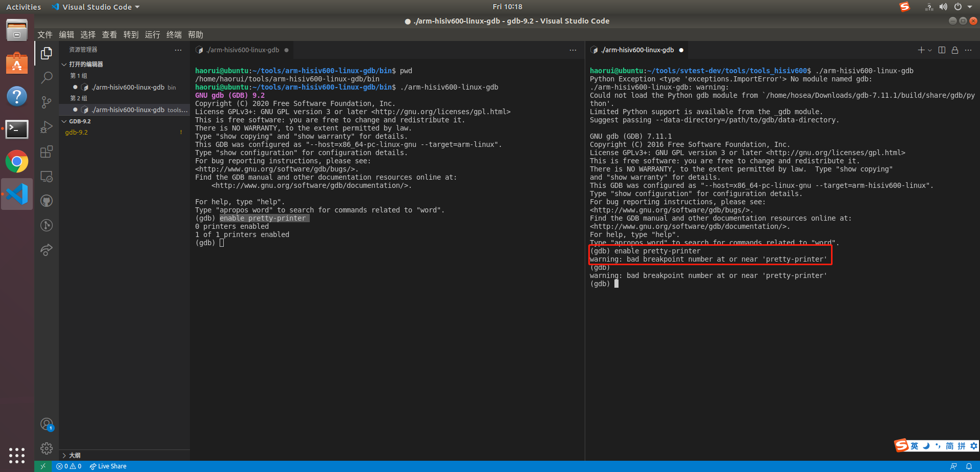Open the Terminal app from the dock
This screenshot has height=472, width=980.
point(17,129)
